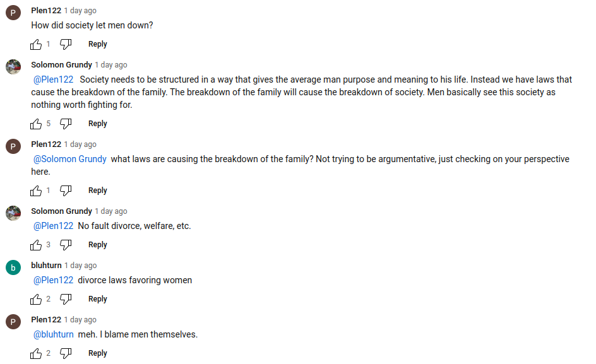Reply to bluhturn's comment
The height and width of the screenshot is (364, 596).
click(x=97, y=299)
